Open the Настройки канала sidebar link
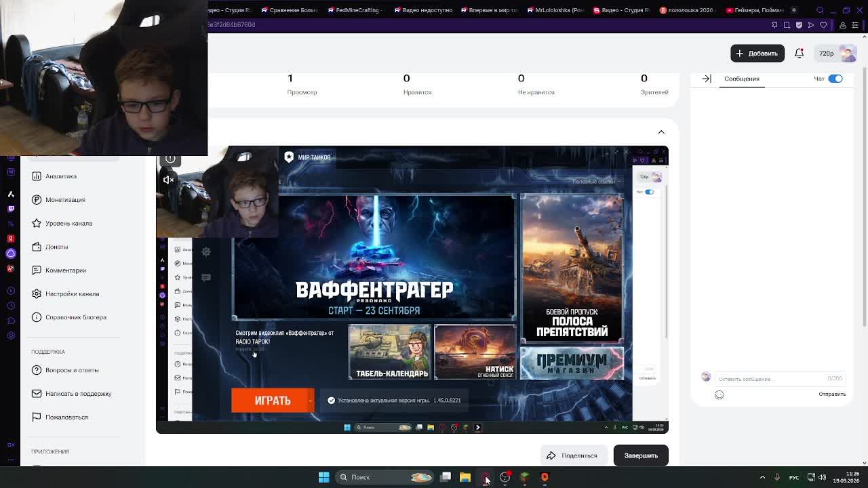 pyautogui.click(x=72, y=293)
